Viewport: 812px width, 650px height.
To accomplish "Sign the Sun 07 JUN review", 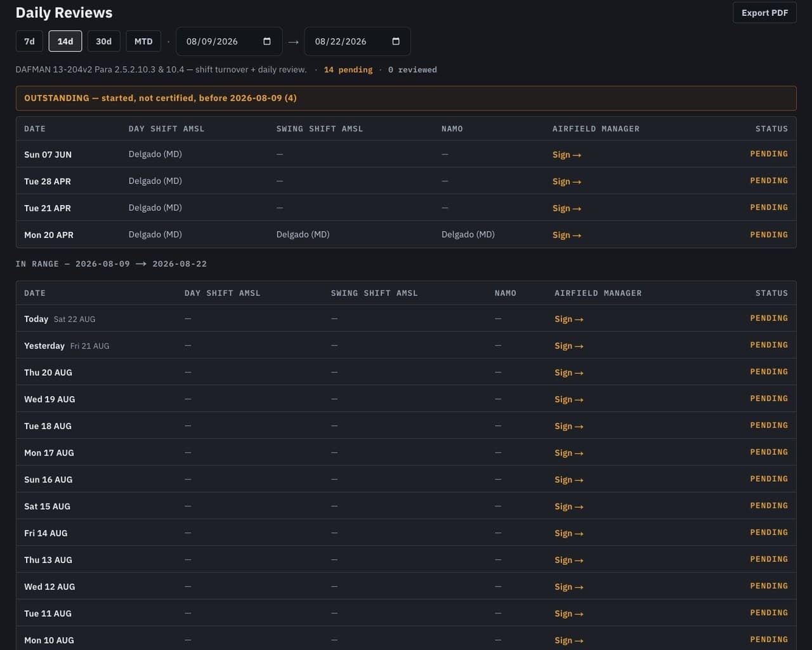I will click(x=566, y=154).
